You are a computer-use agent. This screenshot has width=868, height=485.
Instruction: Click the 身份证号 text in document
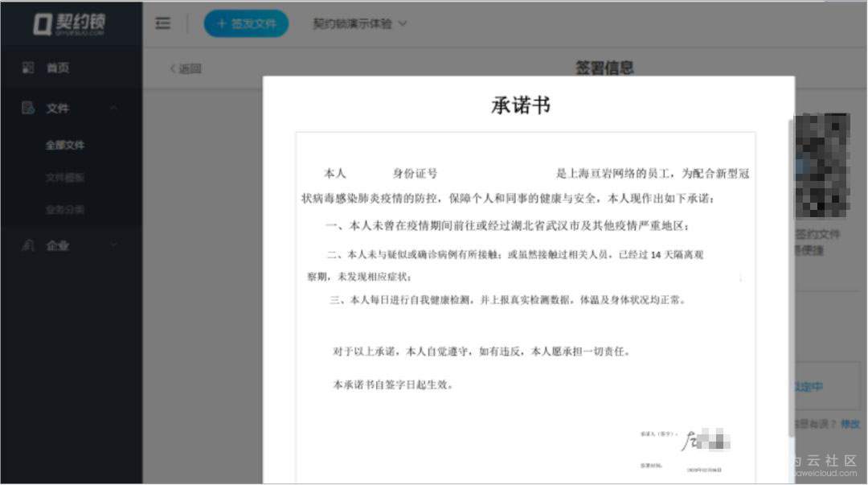click(416, 174)
